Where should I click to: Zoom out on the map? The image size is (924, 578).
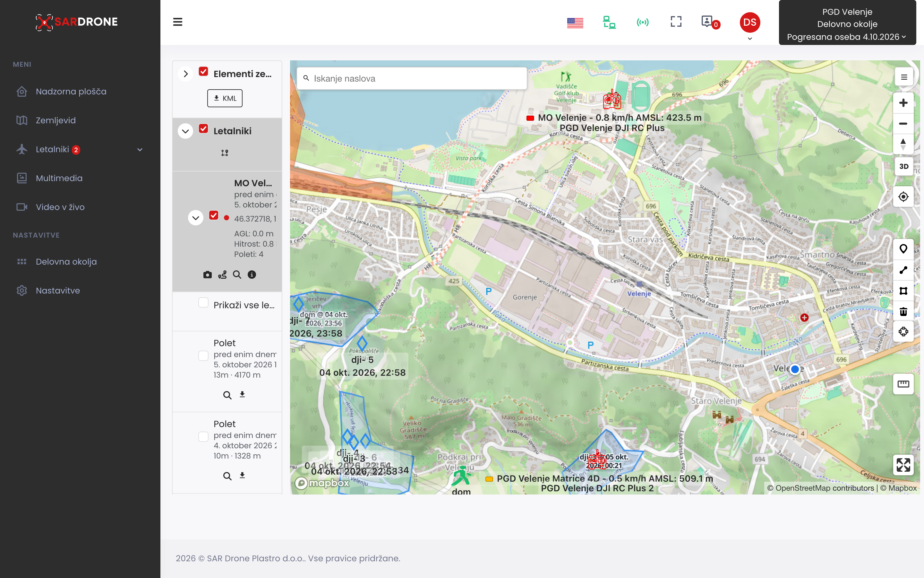(x=903, y=124)
